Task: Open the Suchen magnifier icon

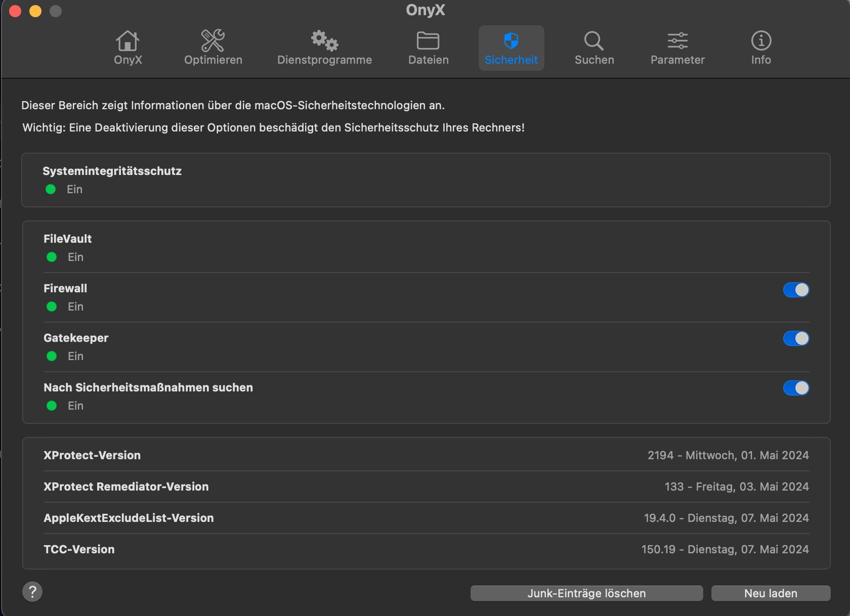Action: click(x=594, y=41)
